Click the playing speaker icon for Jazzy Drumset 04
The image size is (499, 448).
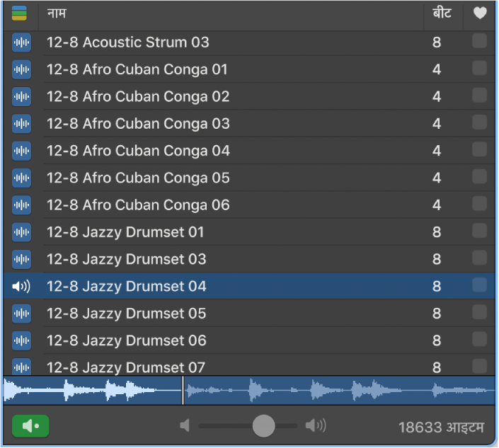[22, 287]
